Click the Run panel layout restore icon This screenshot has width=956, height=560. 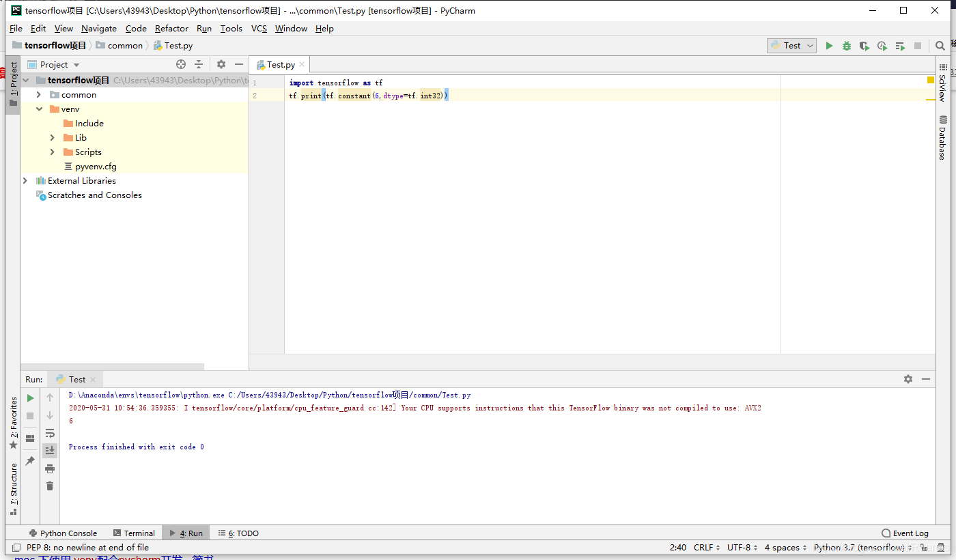click(30, 438)
